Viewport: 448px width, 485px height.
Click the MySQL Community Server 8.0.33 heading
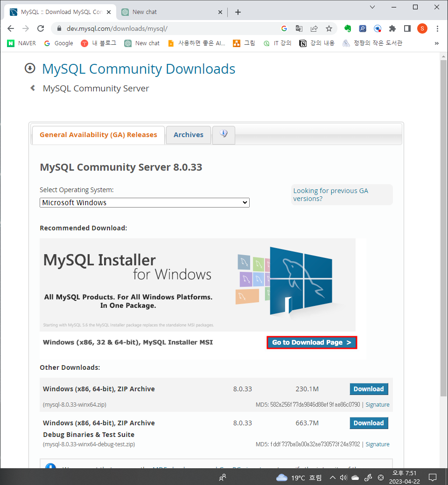pyautogui.click(x=121, y=167)
